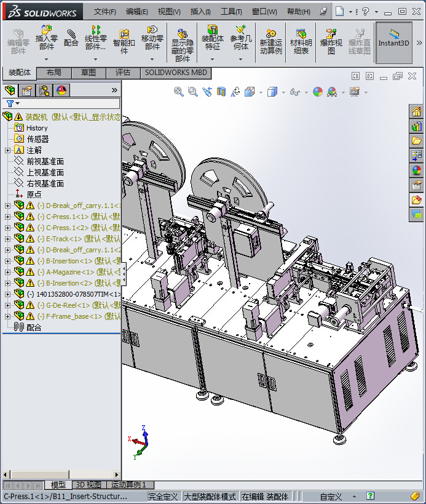This screenshot has height=504, width=426.
Task: Open View Orientation cube icon
Action: click(x=250, y=92)
